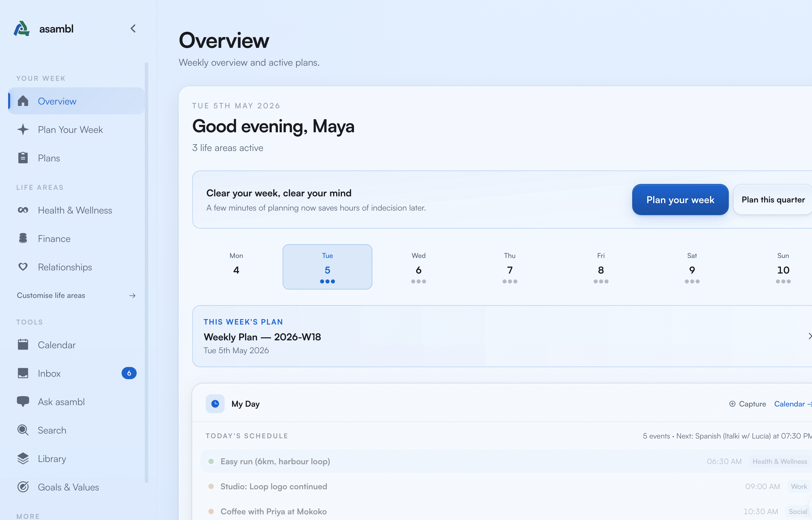
Task: Click the Relationships heart icon
Action: tap(23, 267)
